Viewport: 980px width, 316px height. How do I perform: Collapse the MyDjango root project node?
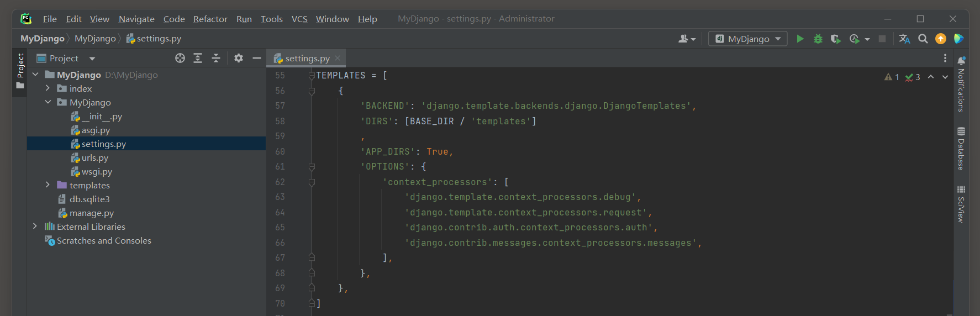pyautogui.click(x=35, y=74)
